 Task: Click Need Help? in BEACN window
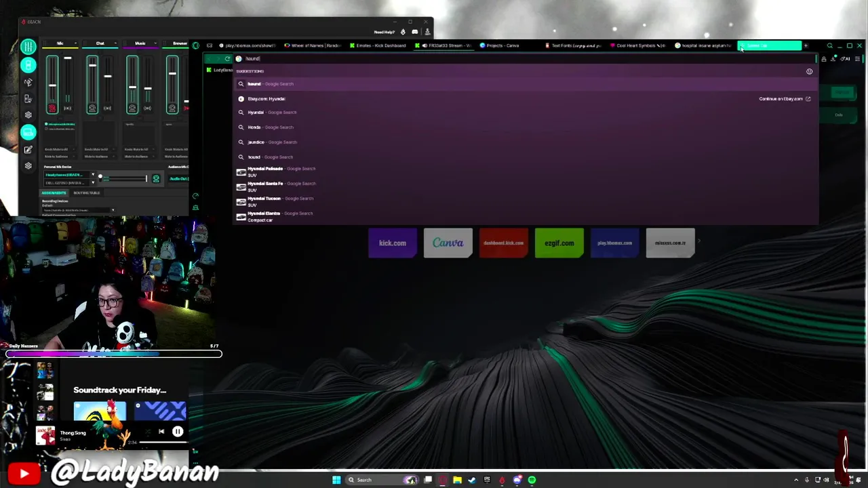pos(384,32)
